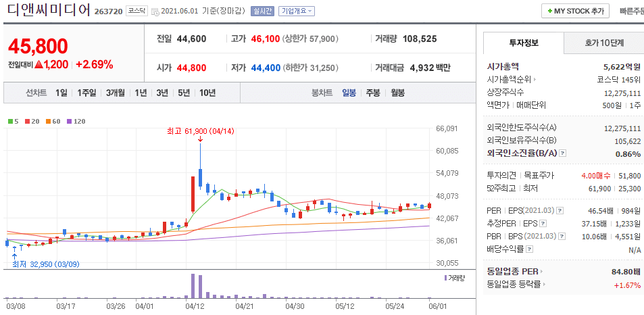644x315 pixels.
Task: Click the 거래대금 value 4,932 백만
Action: [430, 68]
